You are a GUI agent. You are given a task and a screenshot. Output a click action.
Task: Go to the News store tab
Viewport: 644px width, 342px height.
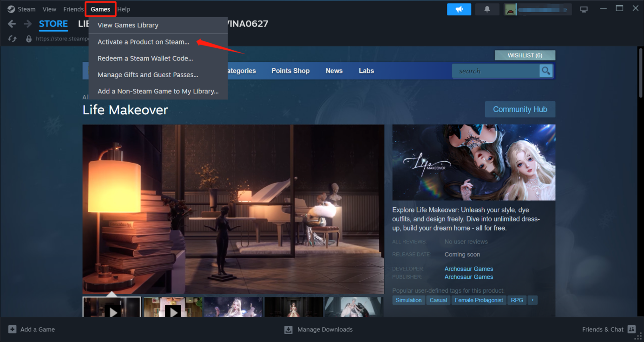click(x=334, y=71)
